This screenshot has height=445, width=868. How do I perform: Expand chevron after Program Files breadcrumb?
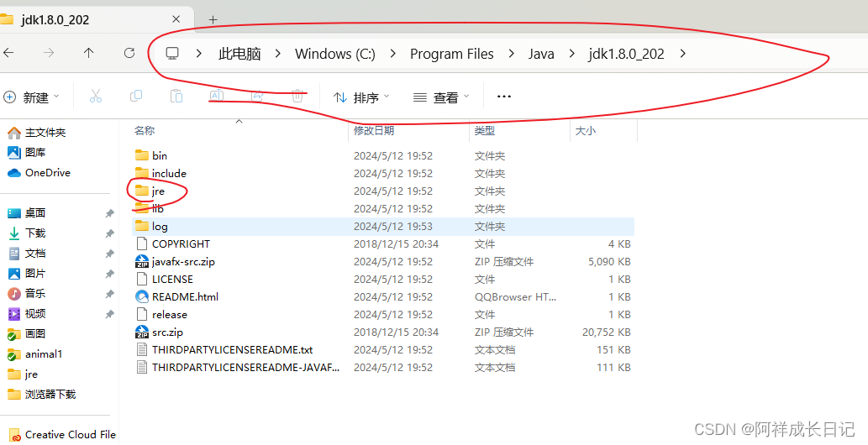[x=511, y=54]
